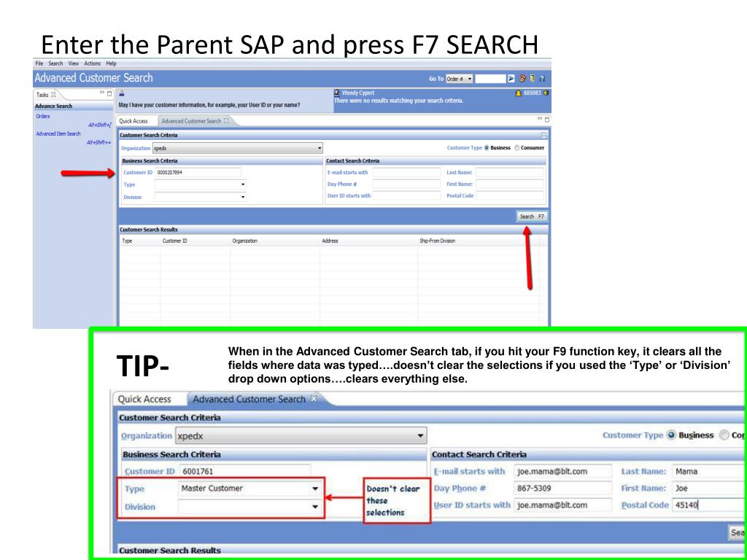The width and height of the screenshot is (747, 560).
Task: Click the help question mark icon
Action: coord(542,79)
